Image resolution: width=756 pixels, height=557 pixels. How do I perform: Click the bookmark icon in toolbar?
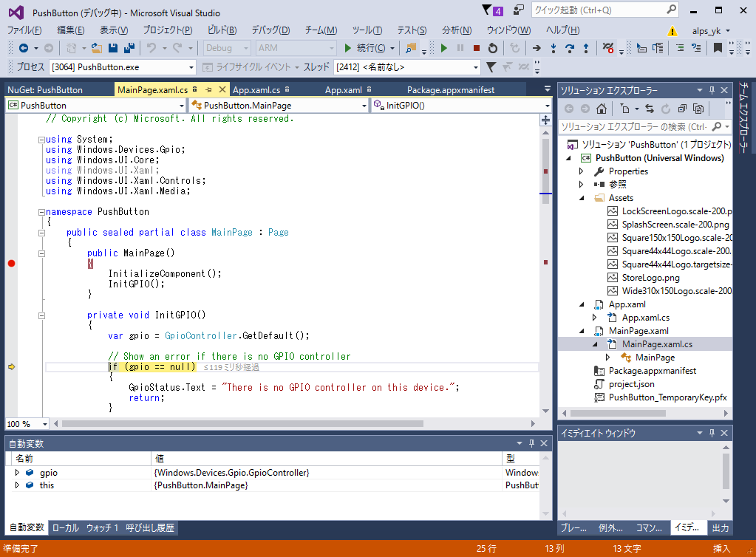[x=718, y=48]
